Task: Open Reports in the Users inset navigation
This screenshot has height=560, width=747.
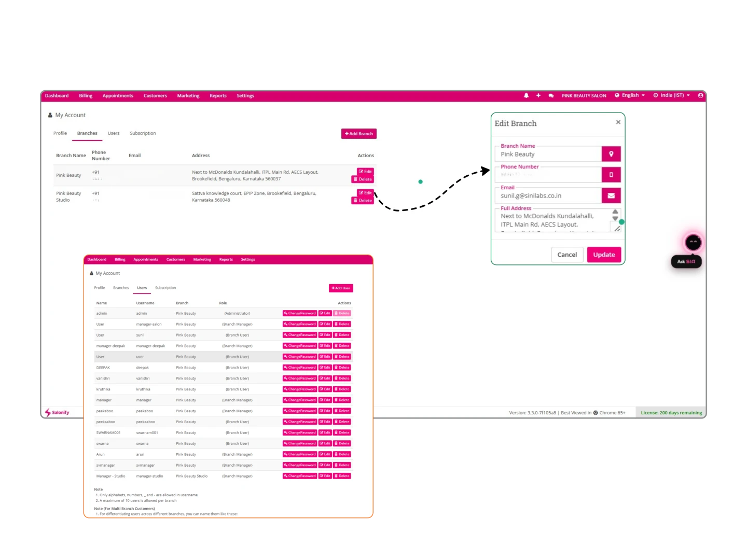Action: click(226, 259)
